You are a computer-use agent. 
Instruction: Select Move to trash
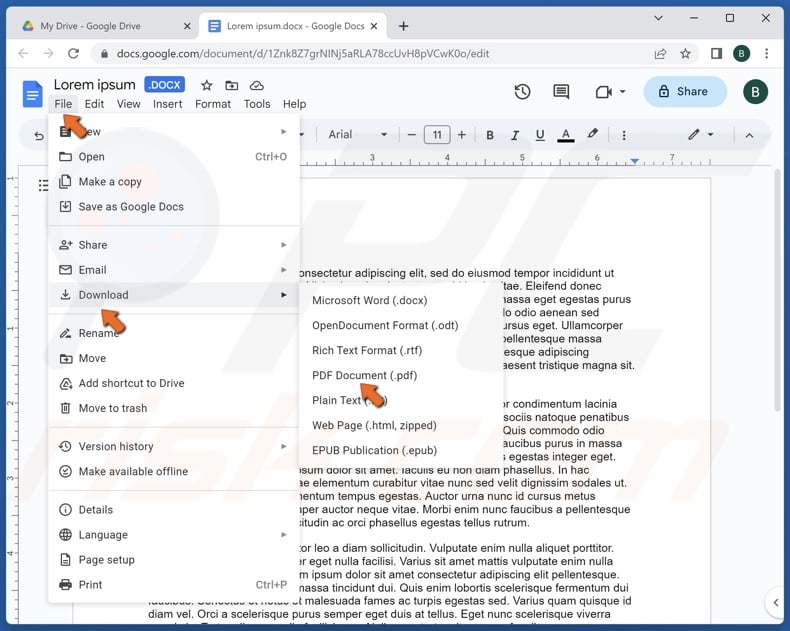point(174,408)
